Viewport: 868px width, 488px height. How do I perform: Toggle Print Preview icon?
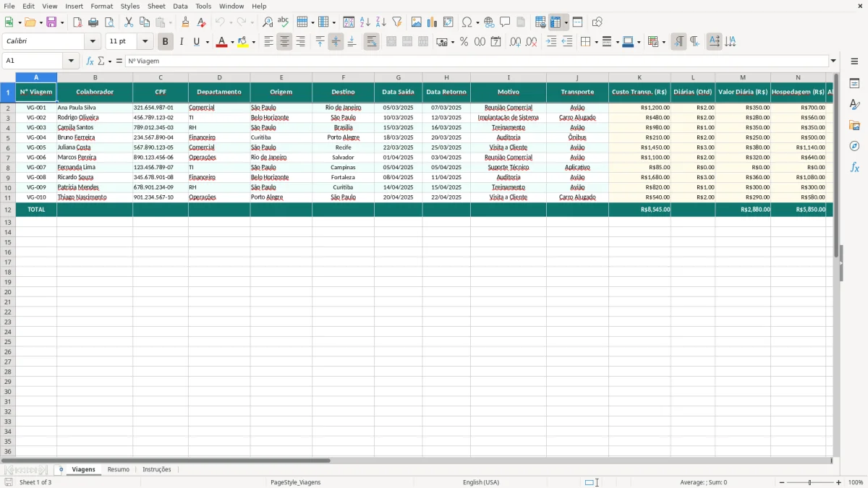point(109,22)
